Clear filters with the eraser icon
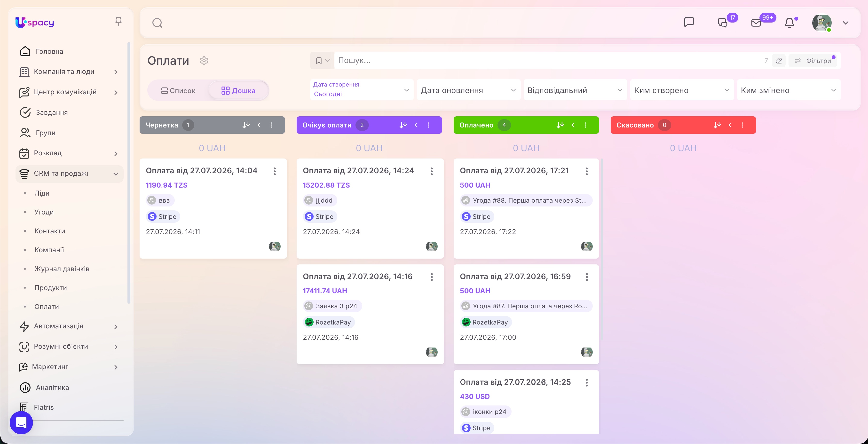This screenshot has height=444, width=868. 779,61
